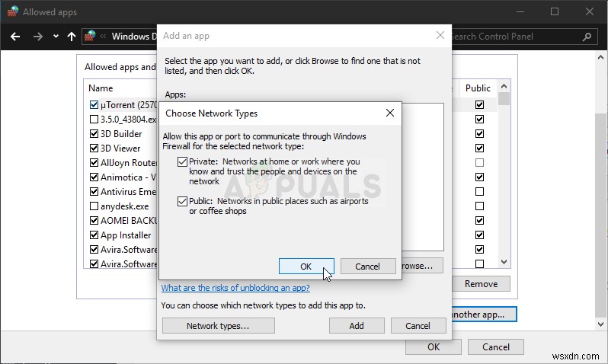Image resolution: width=608 pixels, height=364 pixels.
Task: Click the search magnifier icon
Action: pyautogui.click(x=587, y=37)
